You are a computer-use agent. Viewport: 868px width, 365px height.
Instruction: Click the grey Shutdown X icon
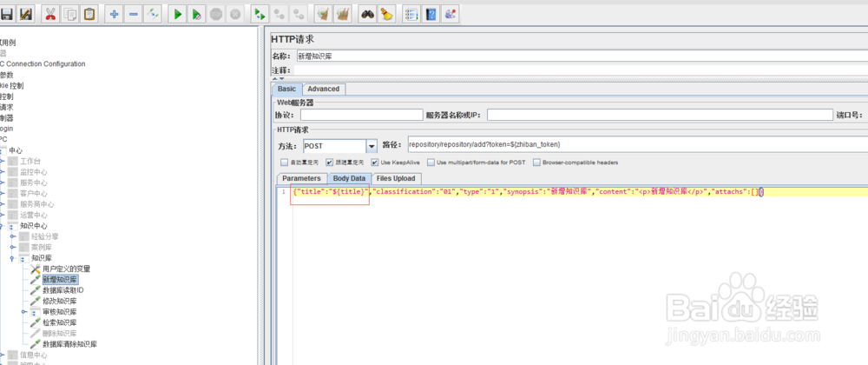234,15
